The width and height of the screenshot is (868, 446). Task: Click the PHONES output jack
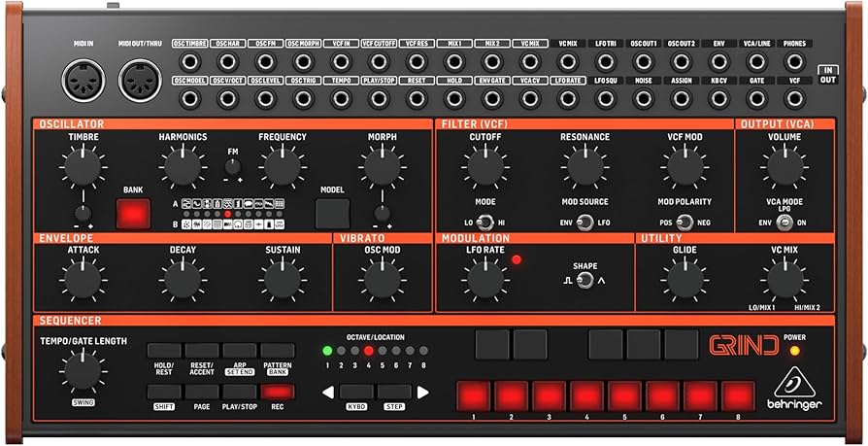click(794, 61)
